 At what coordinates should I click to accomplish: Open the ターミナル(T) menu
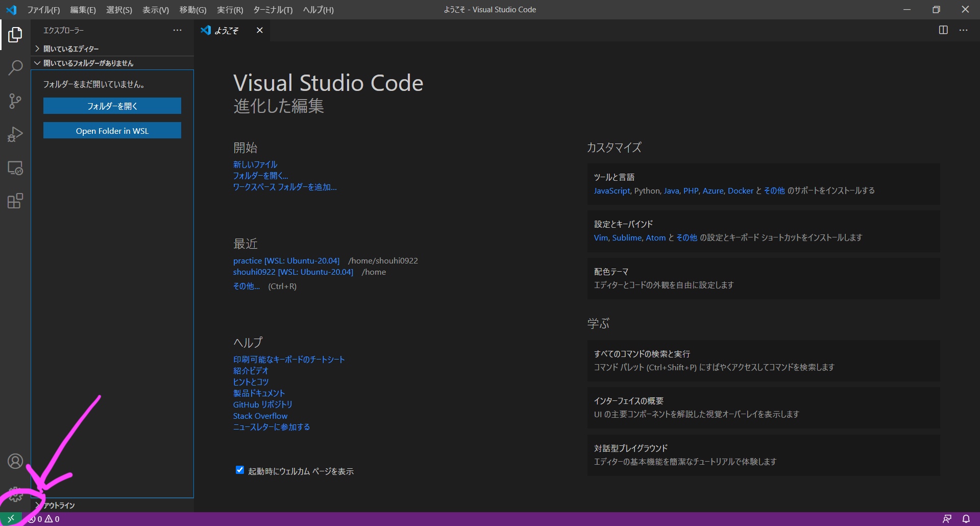click(x=273, y=10)
